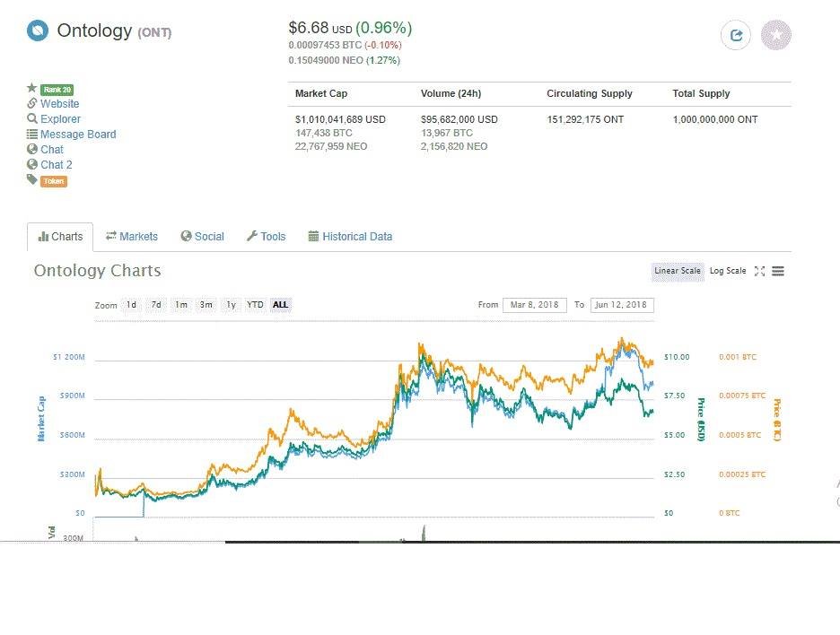Click the Volume (24h) column header
This screenshot has width=840, height=635.
(451, 93)
